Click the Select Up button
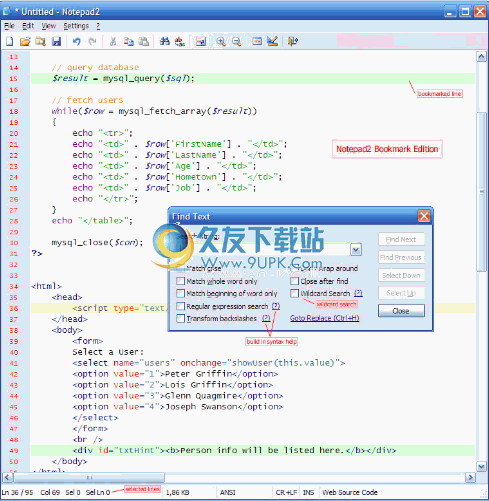 401,293
